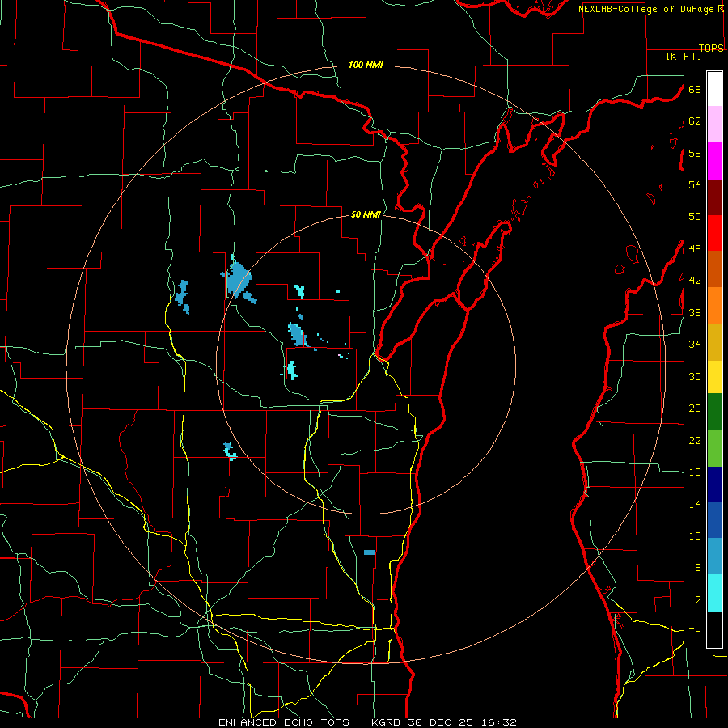The height and width of the screenshot is (728, 728).
Task: Click the "22" legend value
Action: [x=695, y=441]
